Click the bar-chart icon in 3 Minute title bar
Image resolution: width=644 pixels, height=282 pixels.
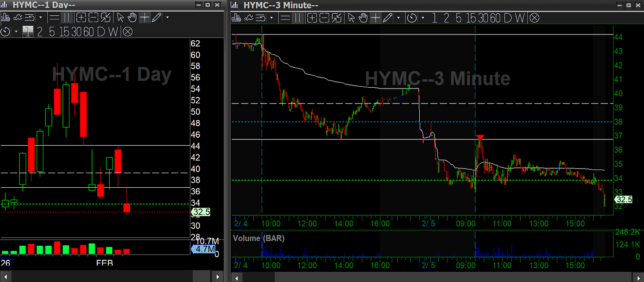[235, 5]
